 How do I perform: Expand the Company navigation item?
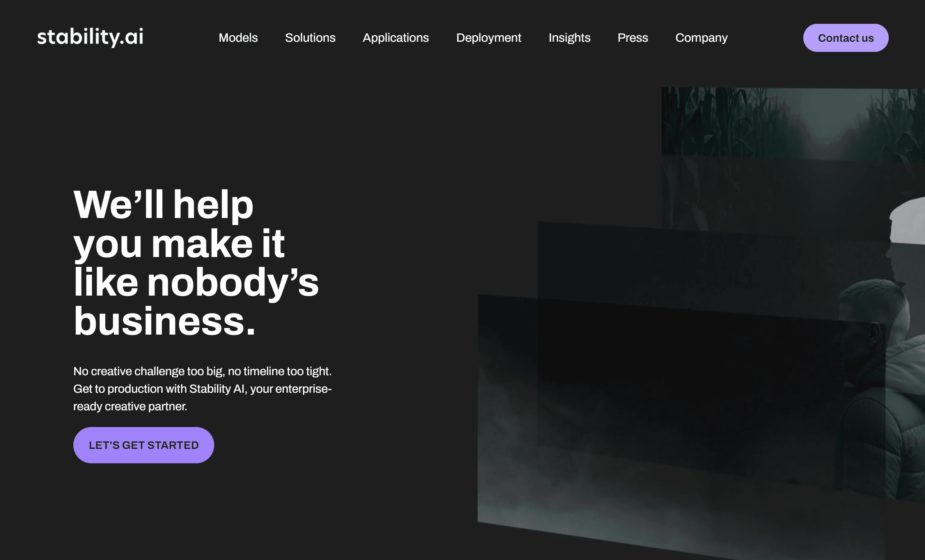click(x=701, y=38)
